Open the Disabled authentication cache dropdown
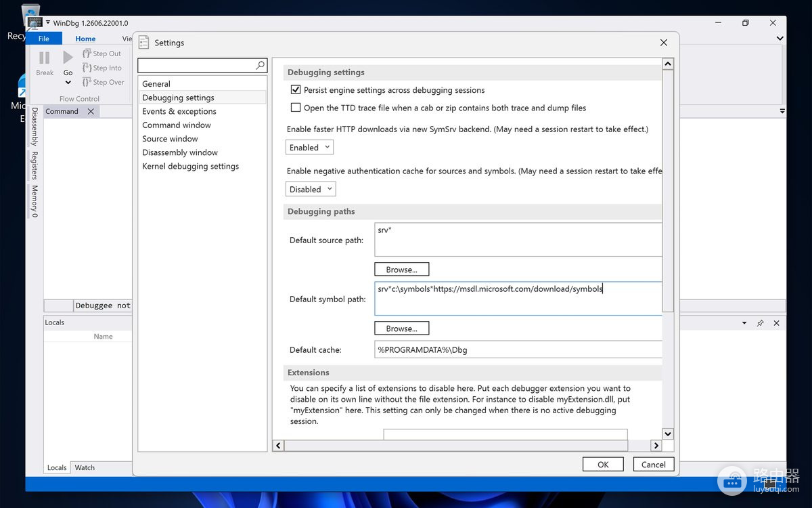The width and height of the screenshot is (812, 508). tap(311, 189)
